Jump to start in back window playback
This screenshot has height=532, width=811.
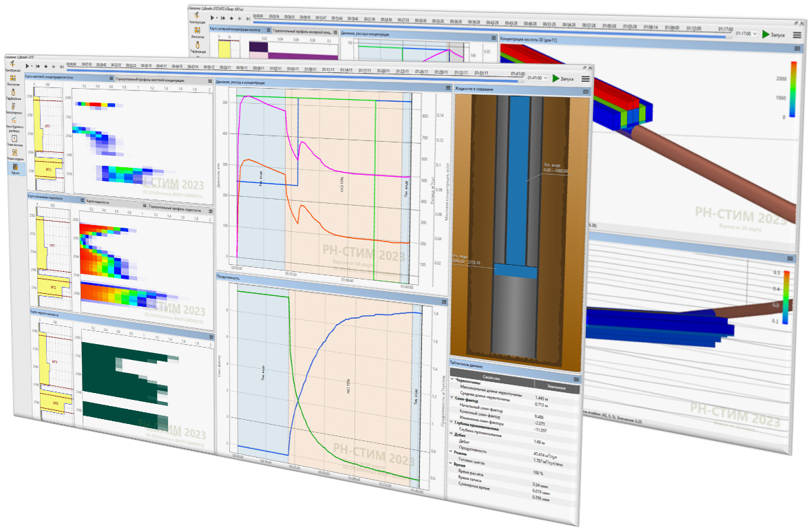(224, 18)
